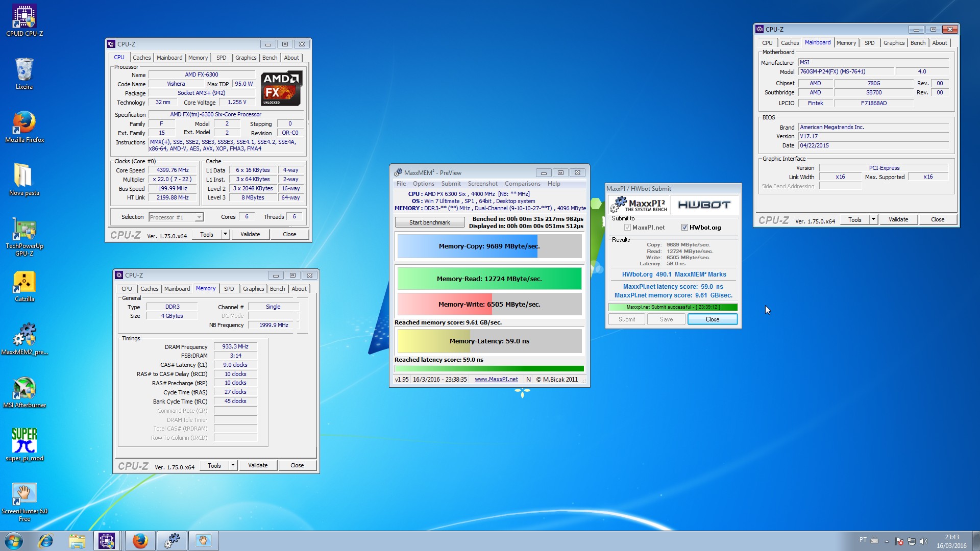Open the Windows Start orb

click(x=14, y=541)
